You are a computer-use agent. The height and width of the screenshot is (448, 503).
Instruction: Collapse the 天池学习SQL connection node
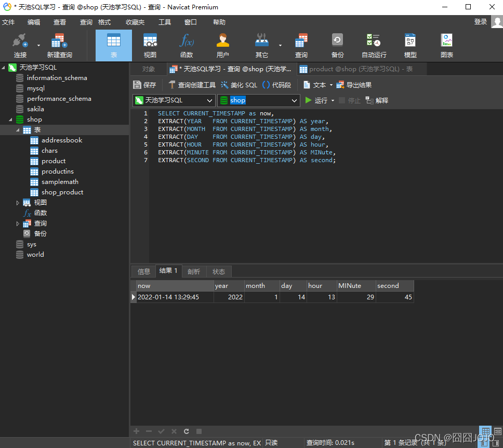click(x=3, y=68)
